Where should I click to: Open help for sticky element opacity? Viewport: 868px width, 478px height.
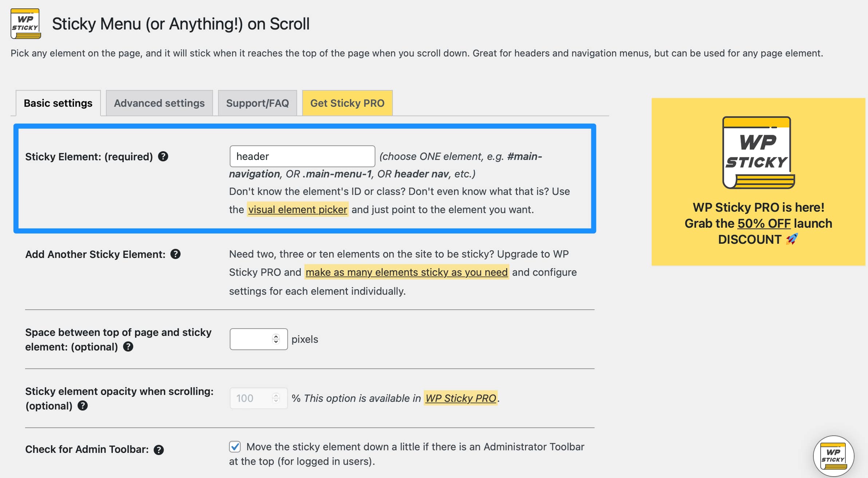(82, 405)
